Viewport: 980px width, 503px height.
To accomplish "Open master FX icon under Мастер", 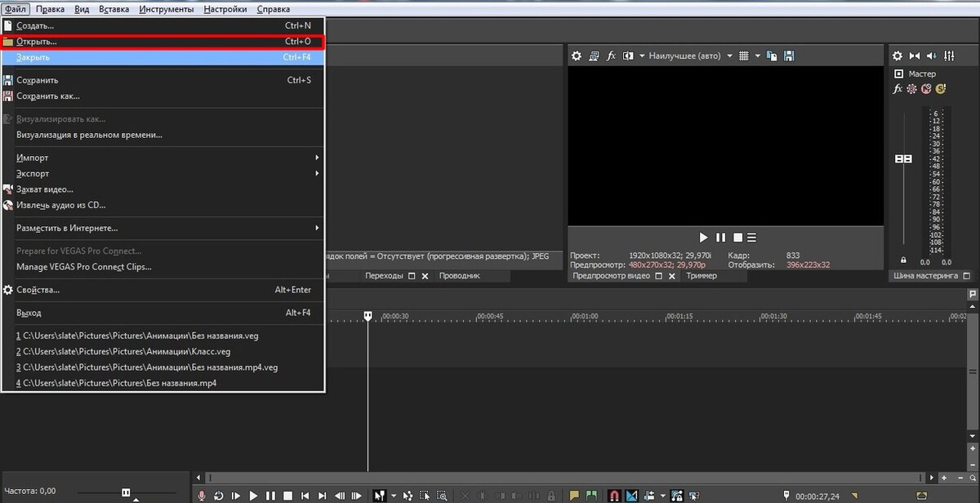I will click(x=898, y=89).
